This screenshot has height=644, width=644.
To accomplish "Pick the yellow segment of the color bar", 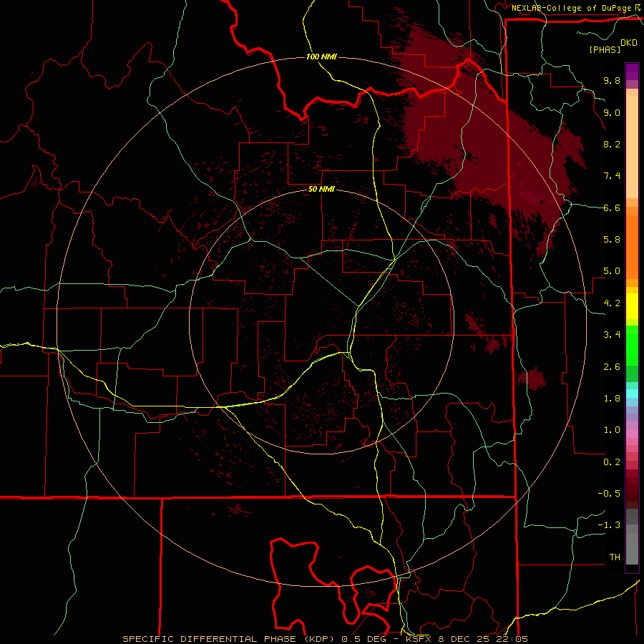I will pyautogui.click(x=632, y=306).
